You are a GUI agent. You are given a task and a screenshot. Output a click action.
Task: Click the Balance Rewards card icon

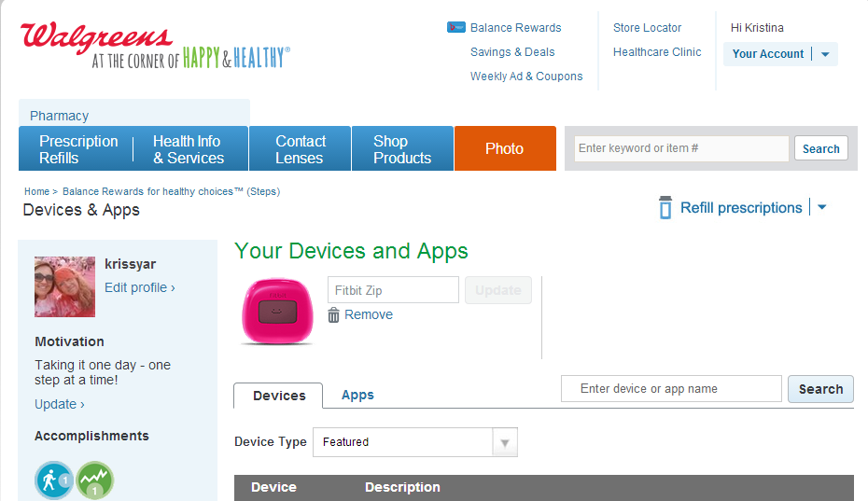[455, 27]
